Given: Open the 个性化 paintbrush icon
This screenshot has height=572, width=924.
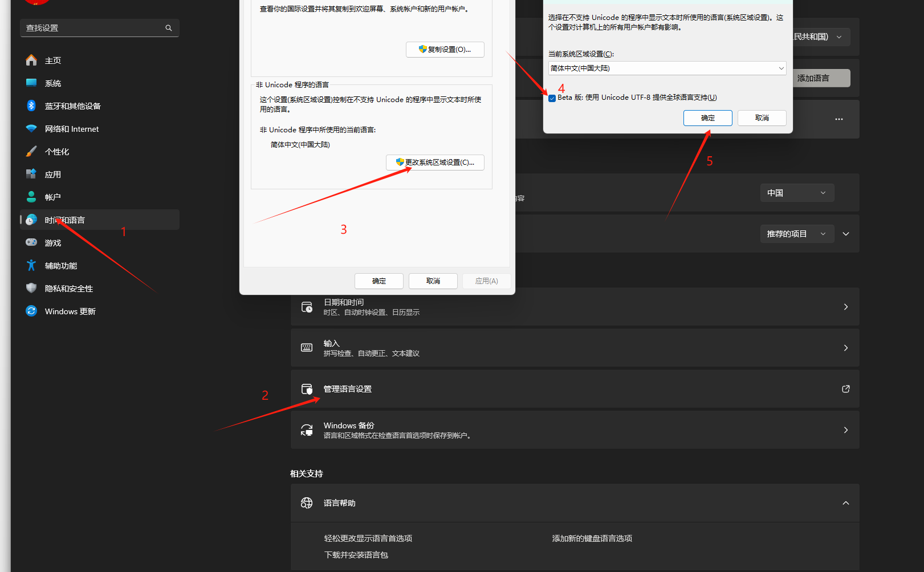Looking at the screenshot, I should (31, 151).
